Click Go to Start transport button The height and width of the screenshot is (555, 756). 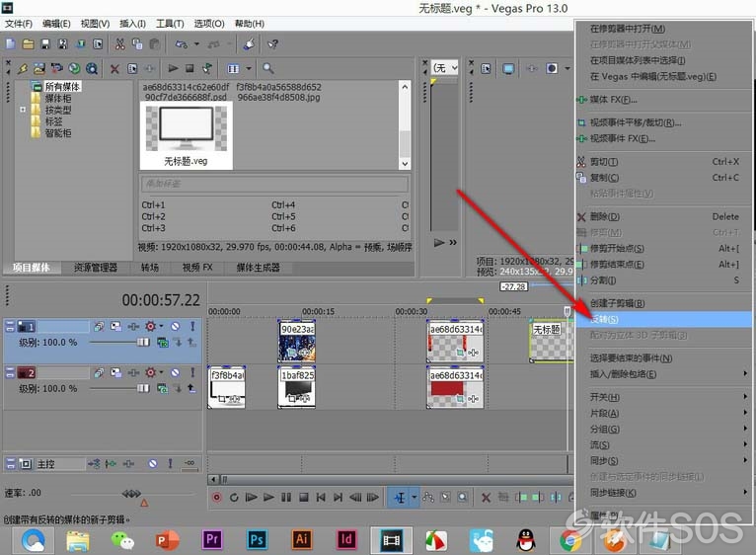coord(321,497)
